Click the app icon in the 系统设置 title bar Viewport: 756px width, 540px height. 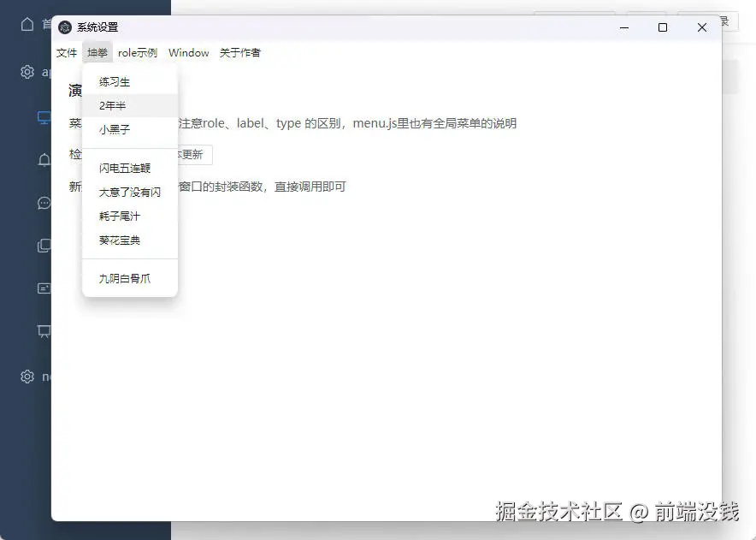(x=65, y=27)
